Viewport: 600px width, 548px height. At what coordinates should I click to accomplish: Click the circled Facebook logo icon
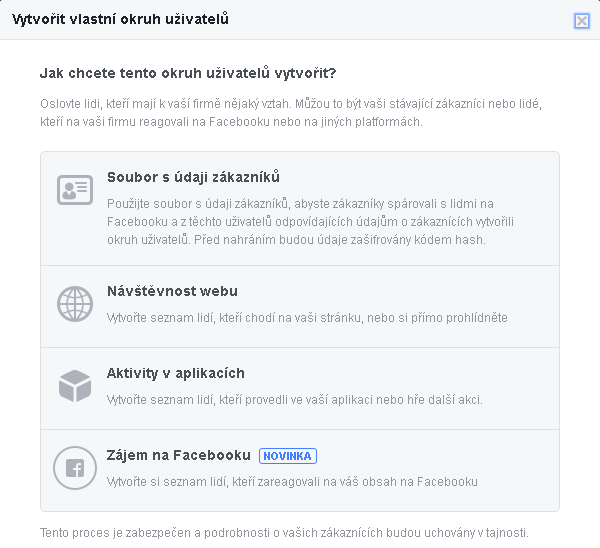[75, 468]
